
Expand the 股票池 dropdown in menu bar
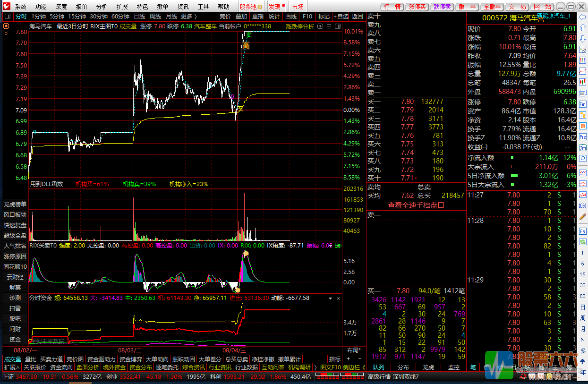(x=250, y=7)
